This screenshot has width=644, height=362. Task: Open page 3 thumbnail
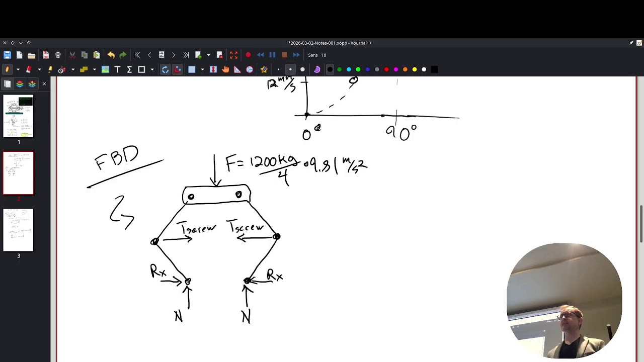click(19, 230)
